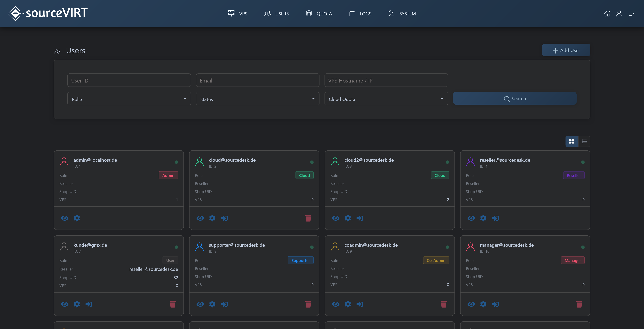
Task: Expand the Rolle dropdown
Action: (x=129, y=99)
